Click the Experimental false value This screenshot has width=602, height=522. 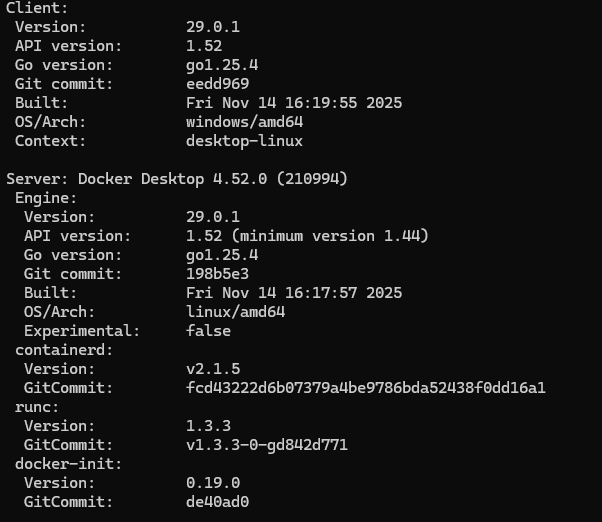[x=208, y=331]
